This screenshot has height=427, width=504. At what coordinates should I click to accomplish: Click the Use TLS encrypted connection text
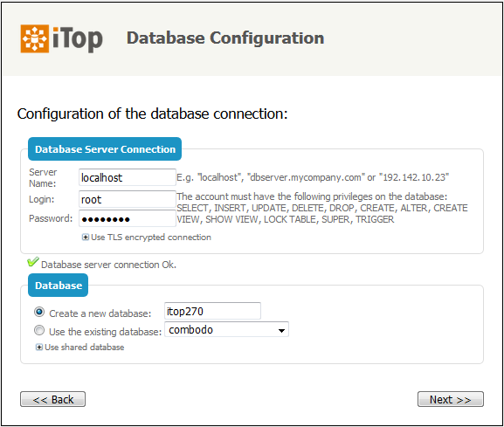pyautogui.click(x=151, y=238)
